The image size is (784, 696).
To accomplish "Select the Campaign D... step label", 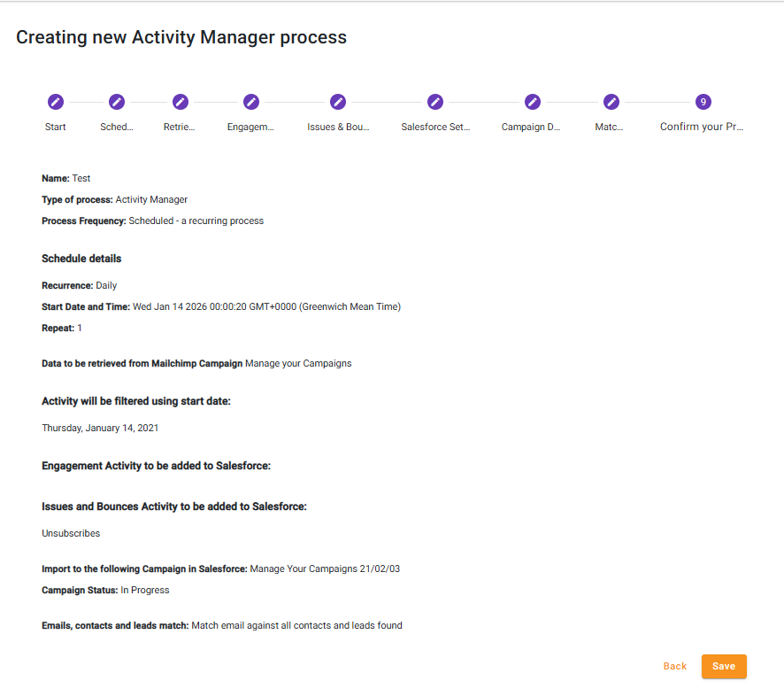I will click(531, 127).
